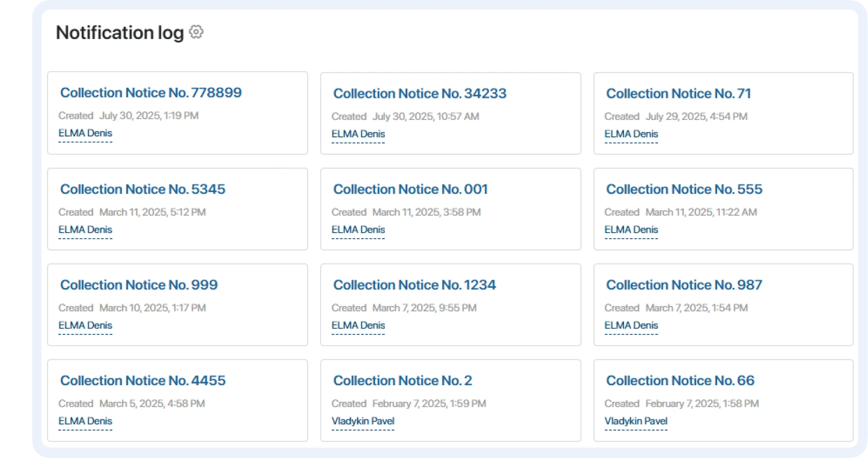Viewport: 868px width, 458px height.
Task: View Collection Notice No. 999
Action: [139, 285]
